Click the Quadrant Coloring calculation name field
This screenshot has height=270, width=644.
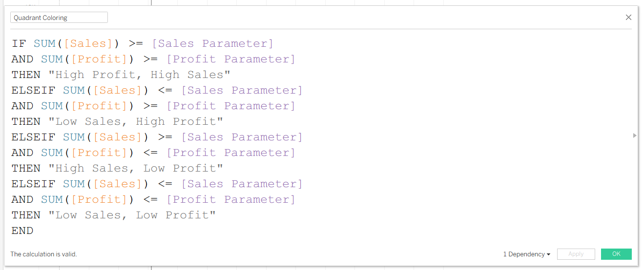click(59, 18)
